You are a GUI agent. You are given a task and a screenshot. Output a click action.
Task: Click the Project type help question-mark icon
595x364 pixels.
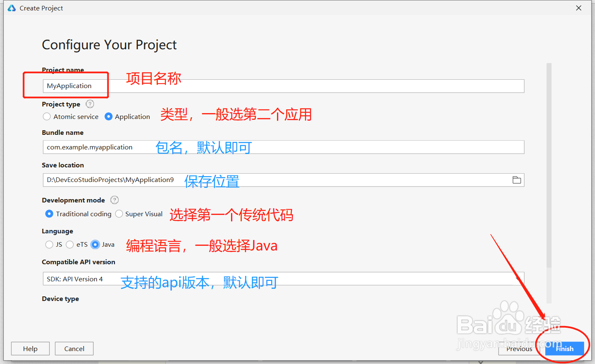(90, 104)
